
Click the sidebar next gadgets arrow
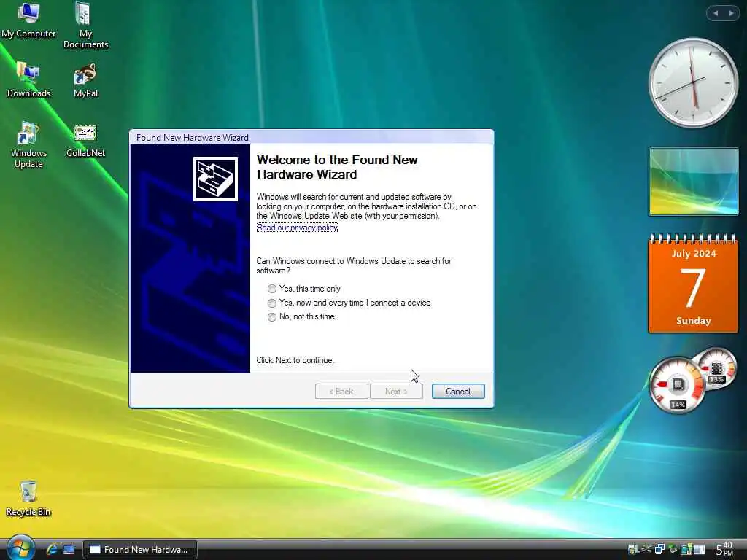click(x=731, y=13)
